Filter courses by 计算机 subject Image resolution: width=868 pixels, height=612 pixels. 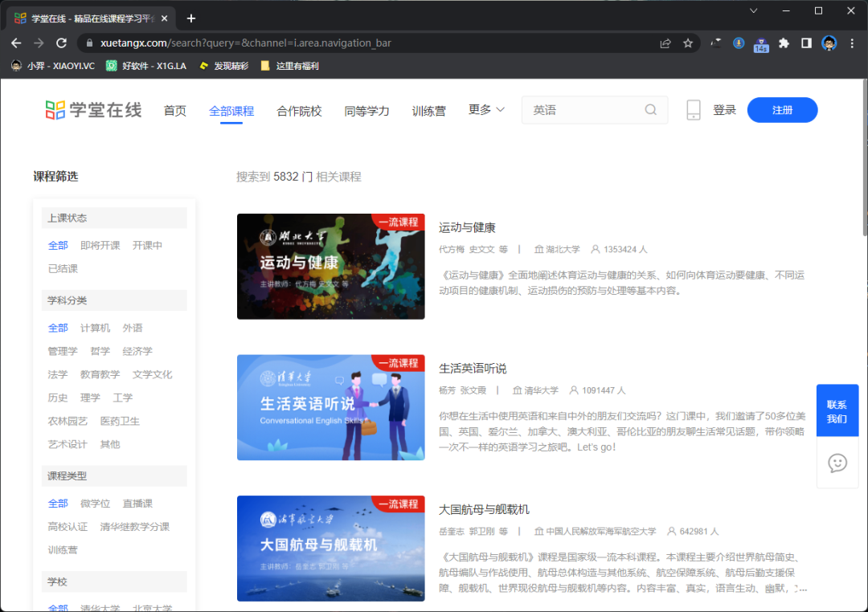[x=95, y=328]
